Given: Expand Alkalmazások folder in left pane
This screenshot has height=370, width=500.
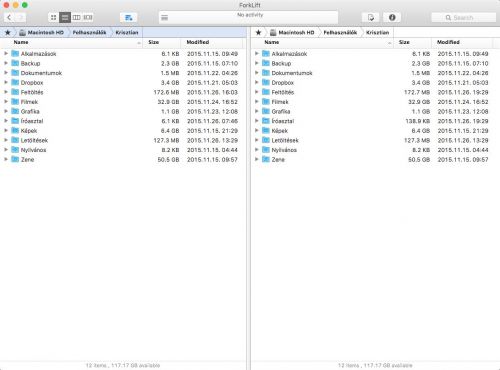Looking at the screenshot, I should click(x=6, y=53).
